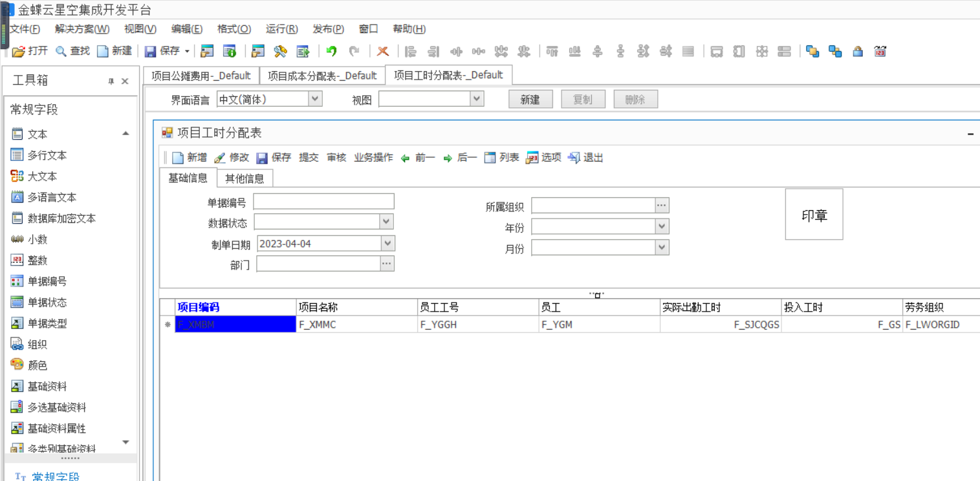Click 新增 icon in the form toolbar
Image resolution: width=980 pixels, height=481 pixels.
[178, 158]
